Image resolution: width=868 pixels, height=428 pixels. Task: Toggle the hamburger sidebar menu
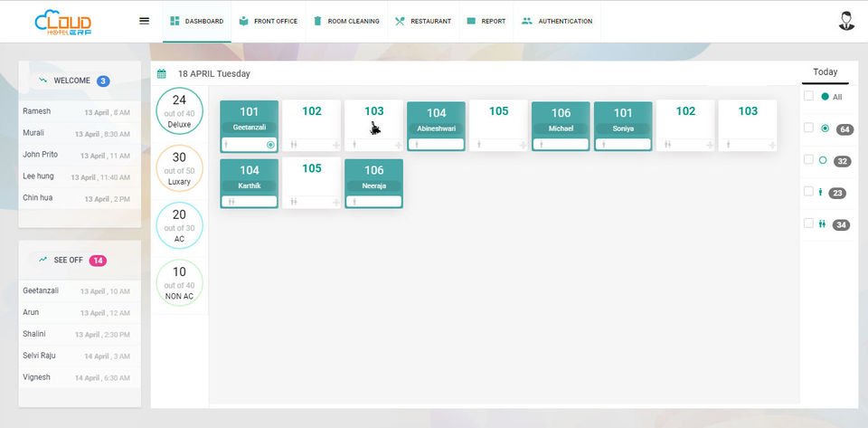[144, 21]
